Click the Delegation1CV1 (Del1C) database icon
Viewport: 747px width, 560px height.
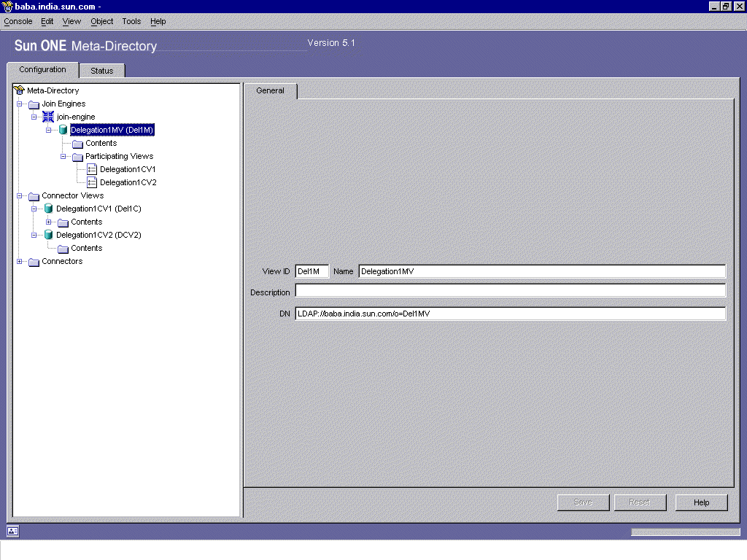pos(48,209)
